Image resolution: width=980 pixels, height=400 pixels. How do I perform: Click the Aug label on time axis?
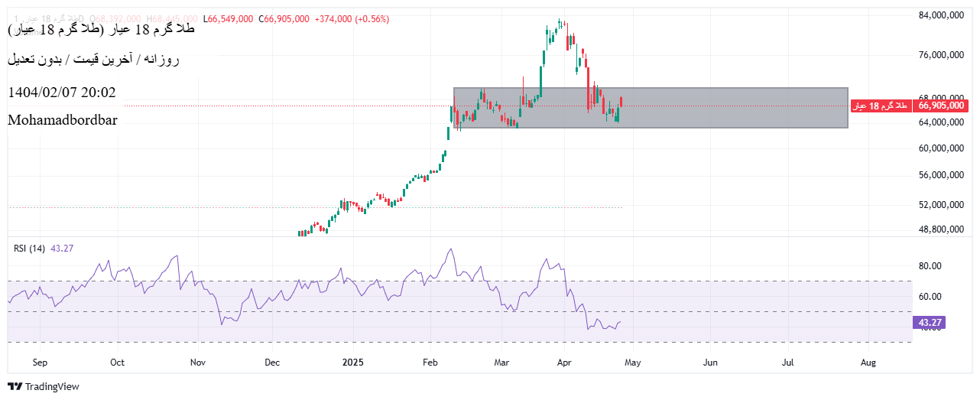click(868, 362)
